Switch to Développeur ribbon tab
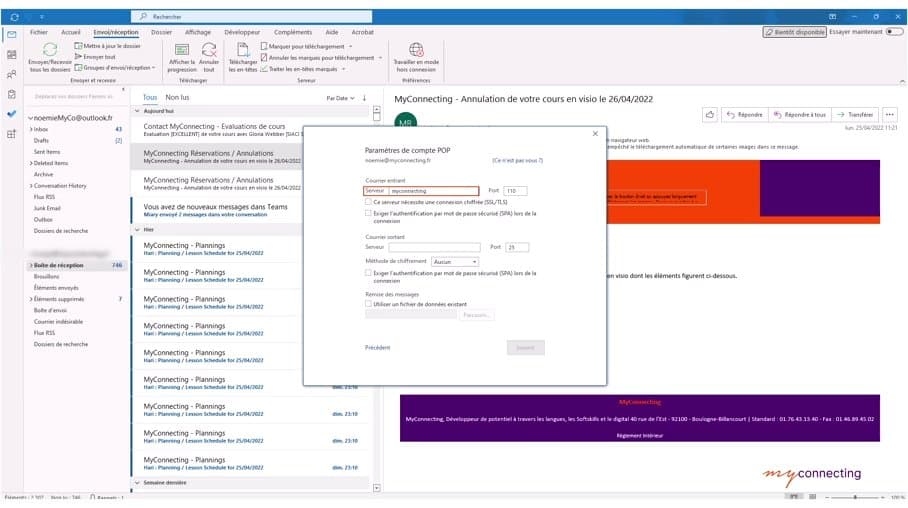 click(242, 32)
